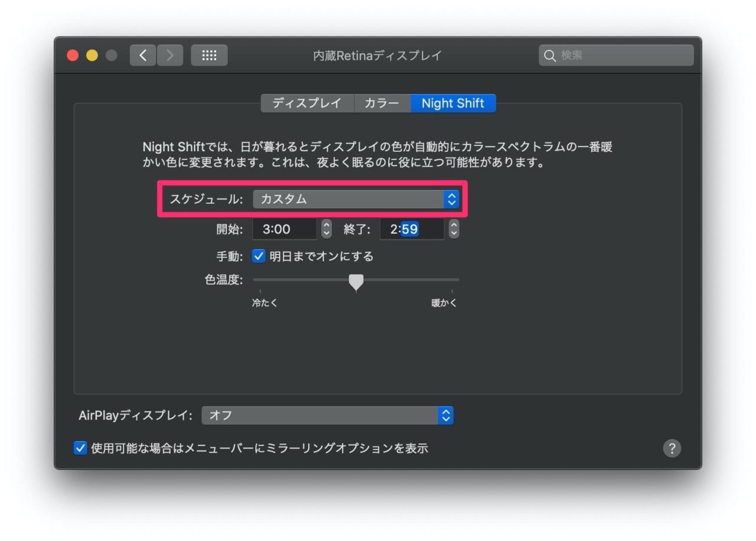This screenshot has height=541, width=756.
Task: Click the 色温度 slider handle
Action: point(356,282)
